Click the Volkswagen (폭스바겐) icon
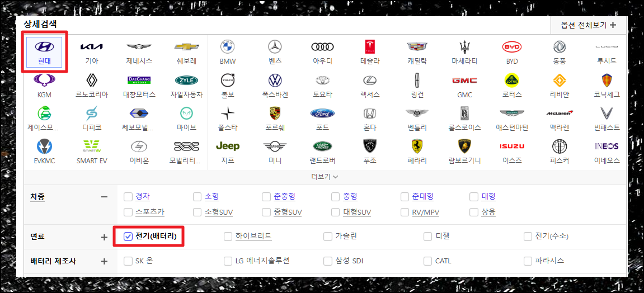This screenshot has width=644, height=293. pos(275,79)
